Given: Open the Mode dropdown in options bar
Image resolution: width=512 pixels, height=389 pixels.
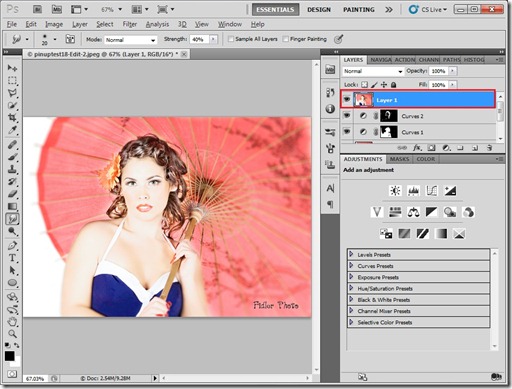Looking at the screenshot, I should 131,40.
